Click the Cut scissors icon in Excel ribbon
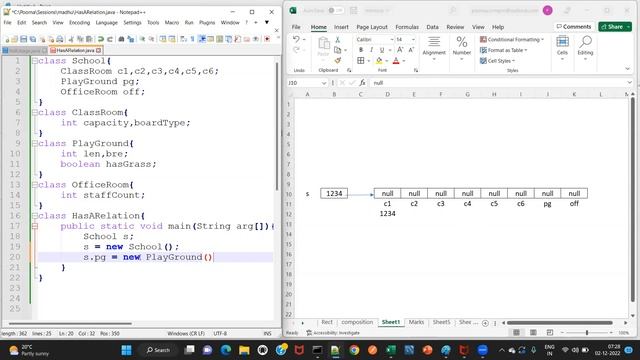The height and width of the screenshot is (360, 640). coord(338,40)
